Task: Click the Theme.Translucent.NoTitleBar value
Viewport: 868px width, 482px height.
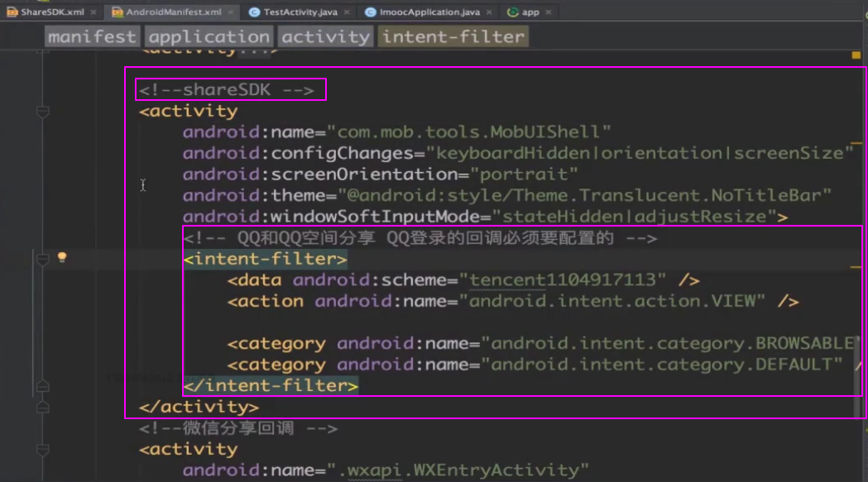Action: pos(584,195)
